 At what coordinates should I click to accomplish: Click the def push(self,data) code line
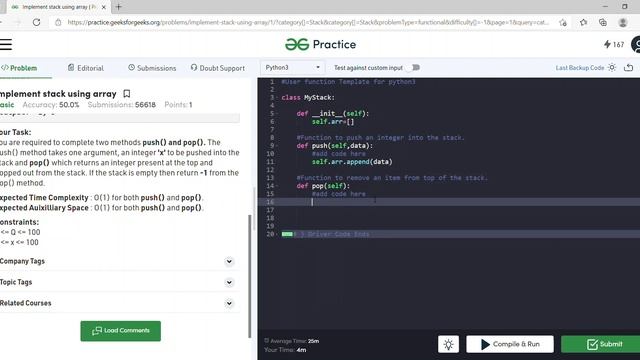pyautogui.click(x=335, y=146)
